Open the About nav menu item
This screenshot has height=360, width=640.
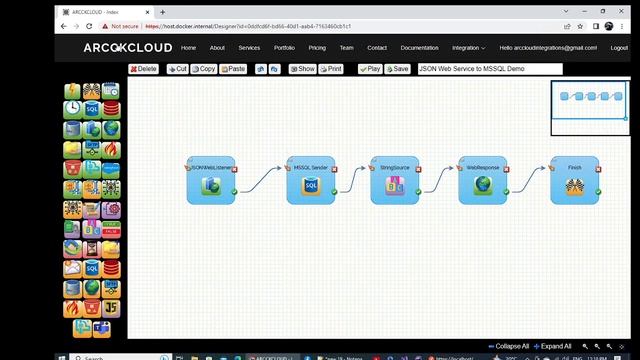tap(217, 48)
